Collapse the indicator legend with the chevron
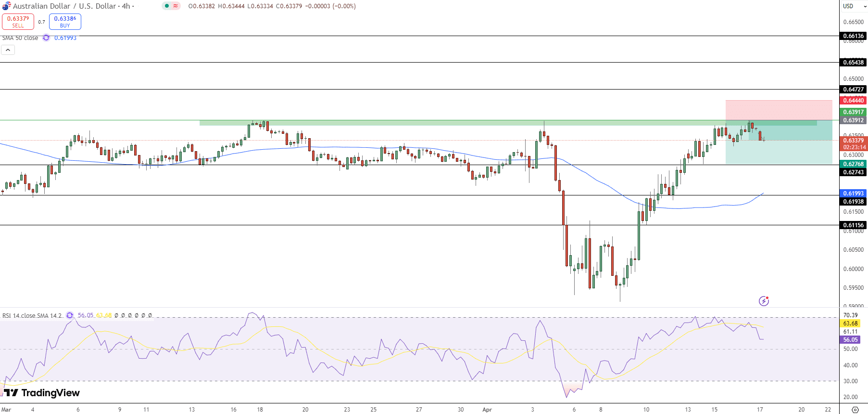Screen dimensions: 868x414 click(8, 50)
